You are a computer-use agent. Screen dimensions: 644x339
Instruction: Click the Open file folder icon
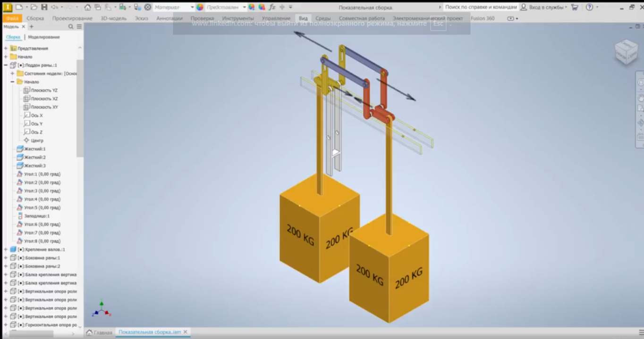(x=34, y=7)
